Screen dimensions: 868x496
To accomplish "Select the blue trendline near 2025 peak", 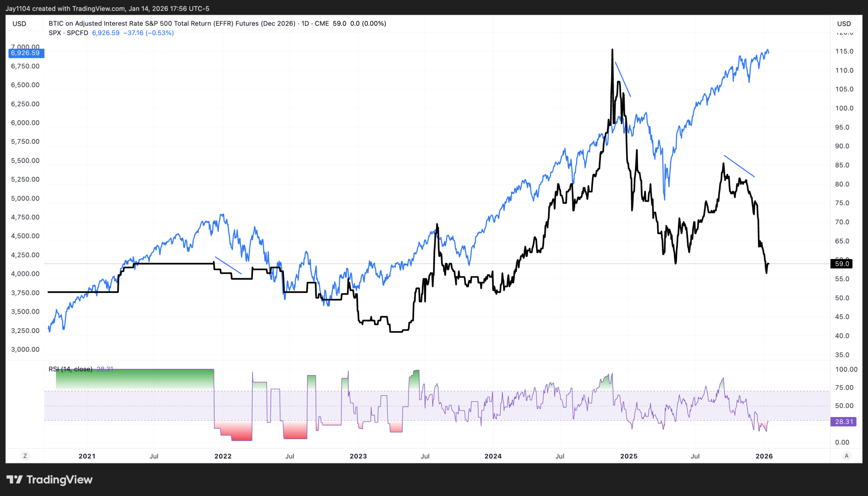I will click(x=623, y=79).
